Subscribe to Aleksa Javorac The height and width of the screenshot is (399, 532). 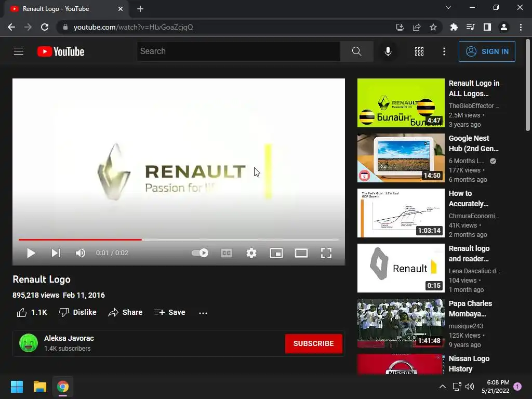click(313, 343)
